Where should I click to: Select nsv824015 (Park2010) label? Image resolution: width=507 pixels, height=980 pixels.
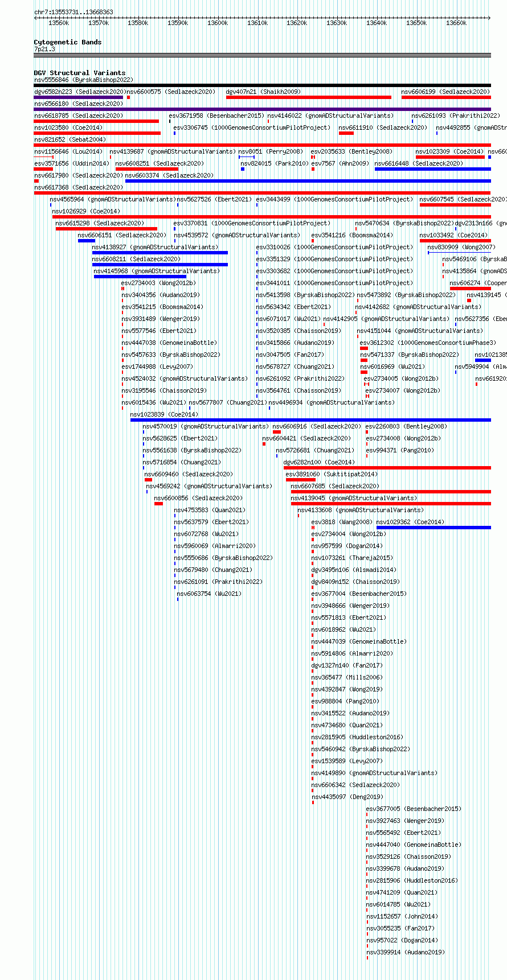pos(275,163)
